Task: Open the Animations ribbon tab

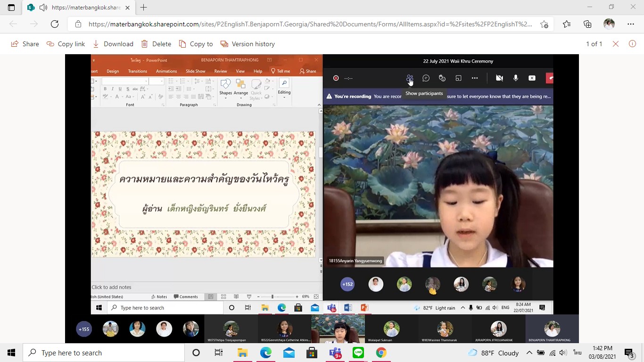Action: [166, 71]
